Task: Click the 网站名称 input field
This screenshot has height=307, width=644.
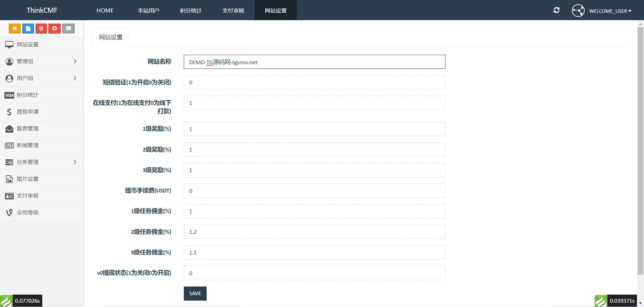Action: [314, 62]
